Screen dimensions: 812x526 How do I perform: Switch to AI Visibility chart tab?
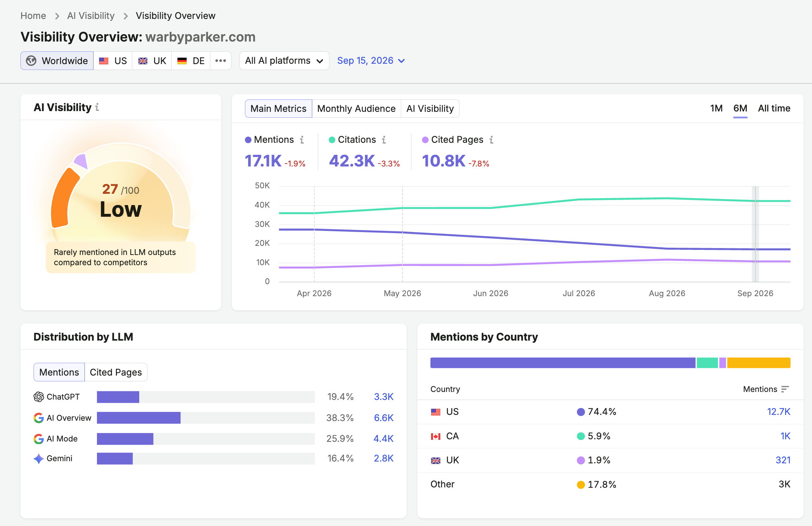pos(430,109)
